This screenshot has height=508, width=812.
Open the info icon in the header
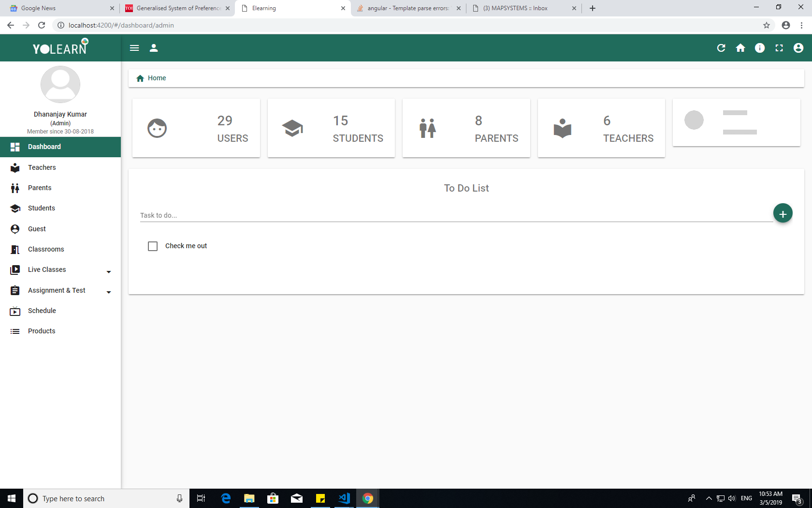760,48
